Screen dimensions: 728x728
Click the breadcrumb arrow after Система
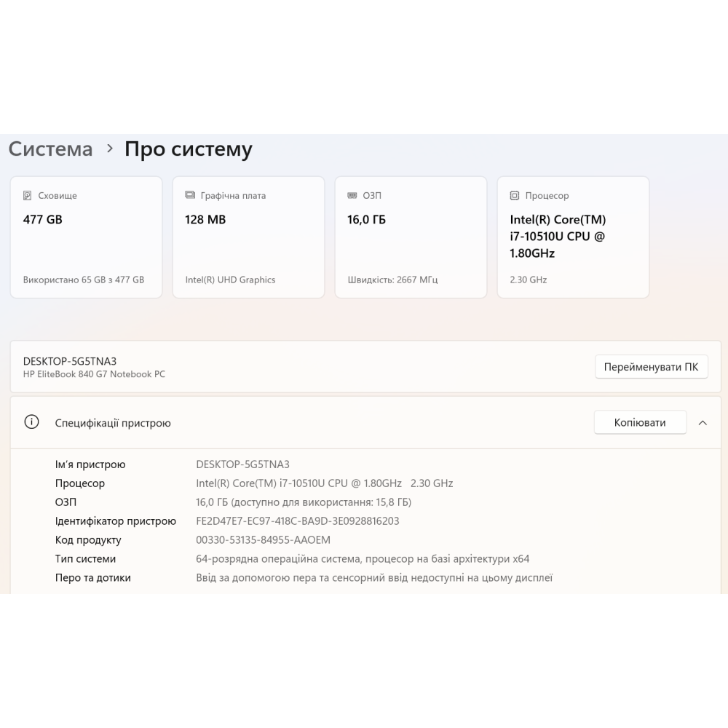110,149
